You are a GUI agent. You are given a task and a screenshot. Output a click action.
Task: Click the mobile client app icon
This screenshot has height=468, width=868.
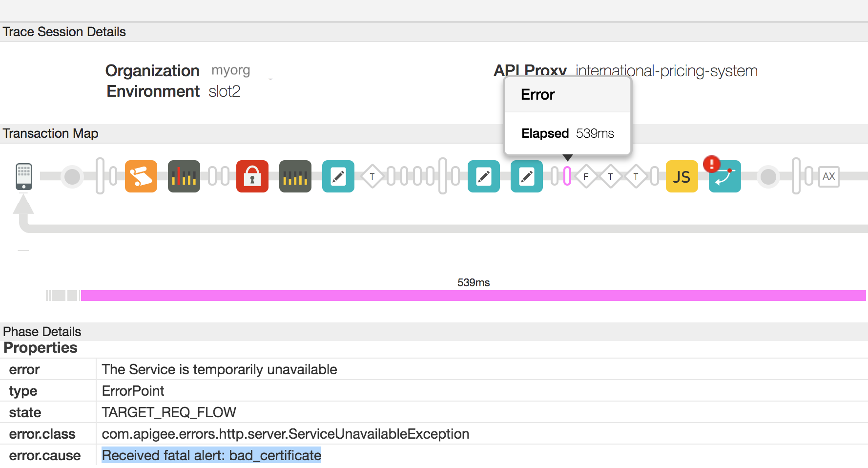pos(24,176)
